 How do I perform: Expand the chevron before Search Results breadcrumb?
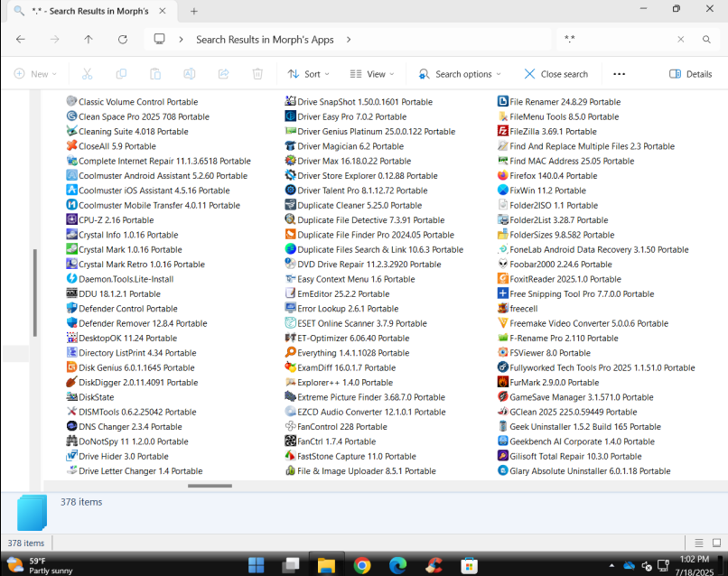pyautogui.click(x=181, y=40)
